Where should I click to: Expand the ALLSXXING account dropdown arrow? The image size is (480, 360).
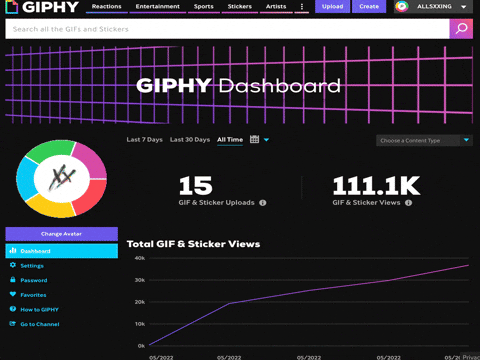pos(463,7)
